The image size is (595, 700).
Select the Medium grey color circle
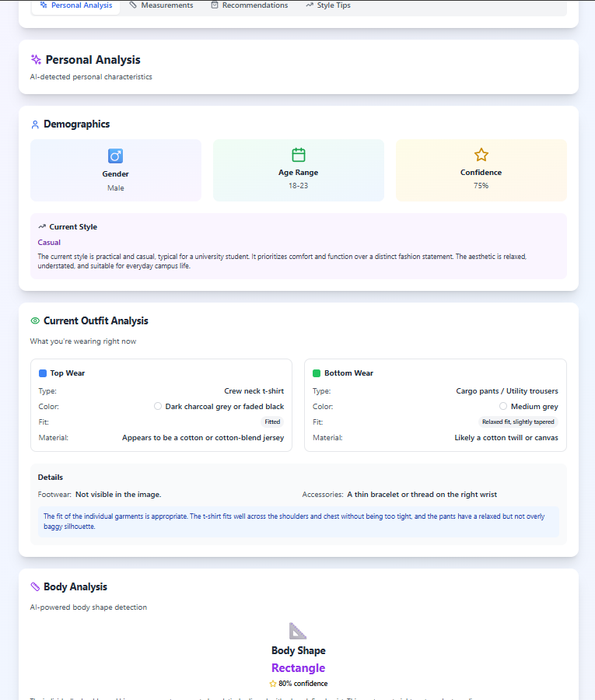503,406
